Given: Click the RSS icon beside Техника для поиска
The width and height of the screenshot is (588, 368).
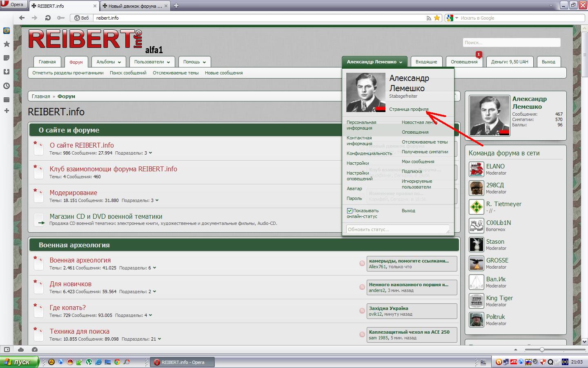Looking at the screenshot, I should 362,334.
